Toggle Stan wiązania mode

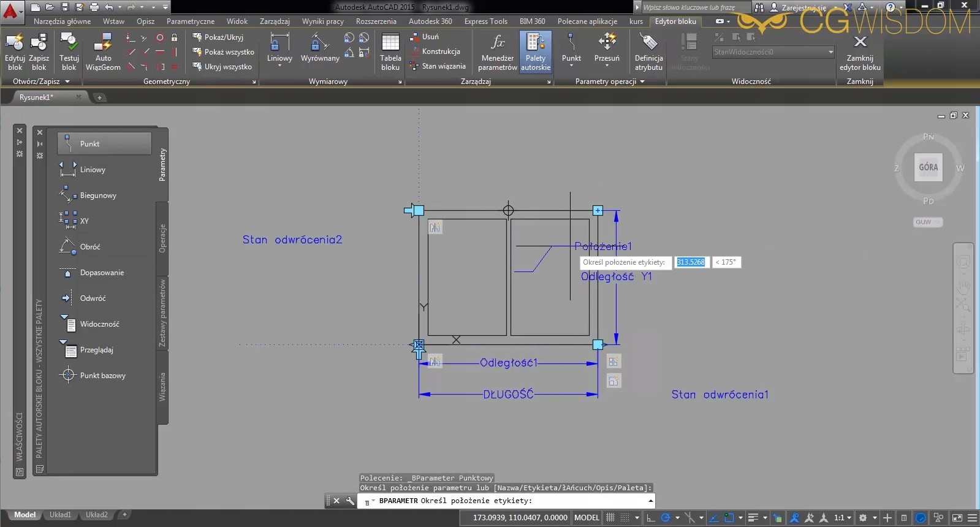(x=438, y=66)
